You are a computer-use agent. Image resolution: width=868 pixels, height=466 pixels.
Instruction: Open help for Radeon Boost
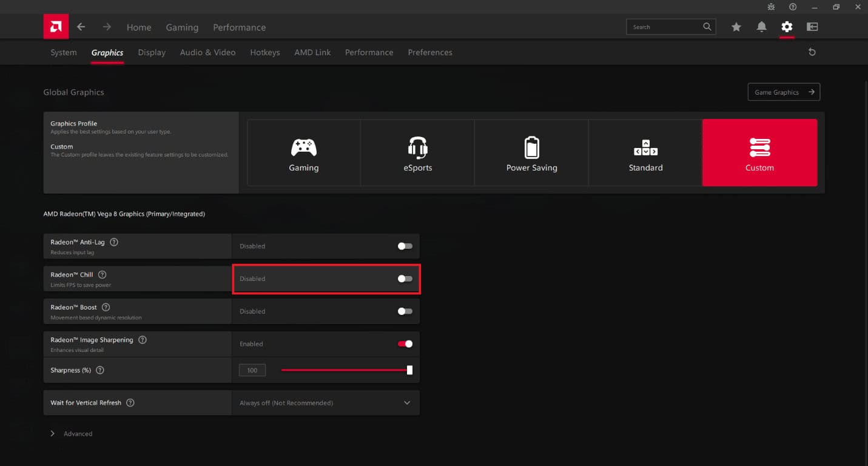[106, 308]
